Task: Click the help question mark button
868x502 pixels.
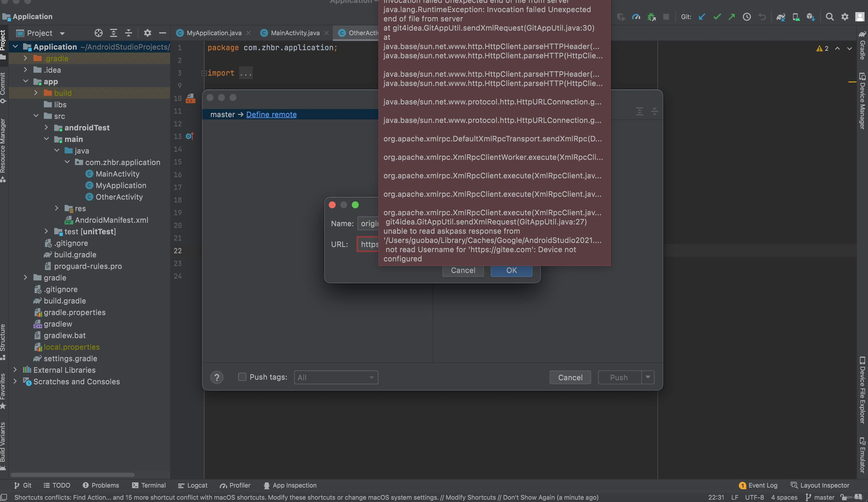Action: tap(217, 378)
